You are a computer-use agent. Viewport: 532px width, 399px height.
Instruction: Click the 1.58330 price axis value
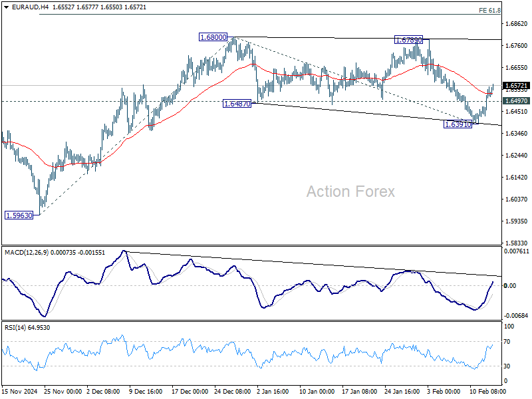(517, 243)
